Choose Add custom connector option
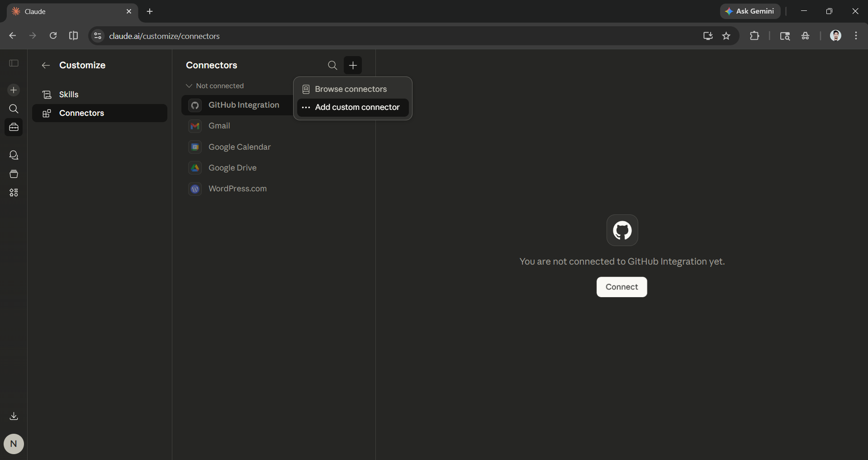Image resolution: width=868 pixels, height=460 pixels. click(x=353, y=108)
